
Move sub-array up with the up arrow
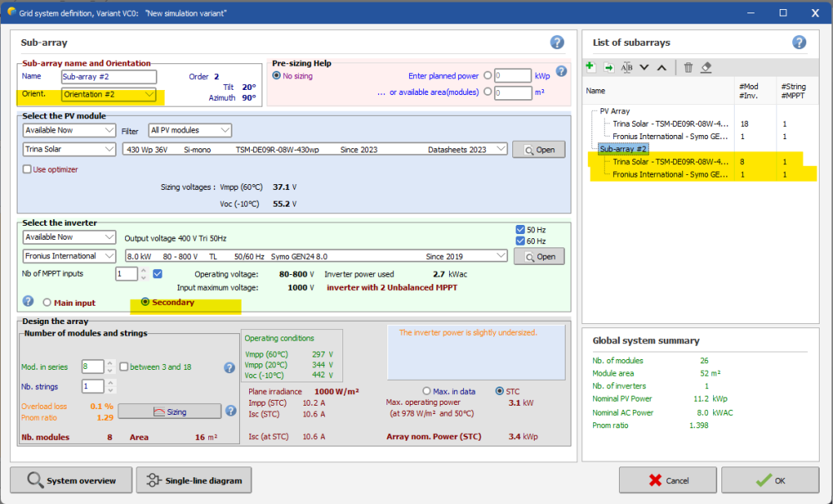pos(661,67)
